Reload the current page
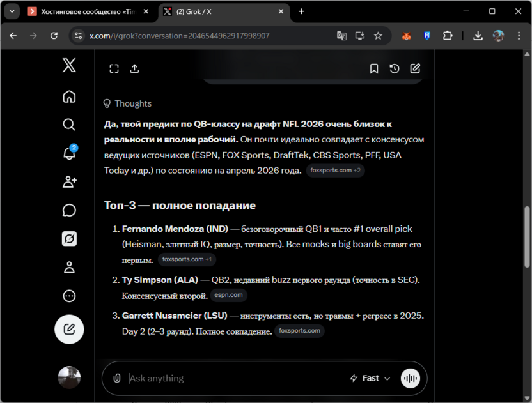 54,36
